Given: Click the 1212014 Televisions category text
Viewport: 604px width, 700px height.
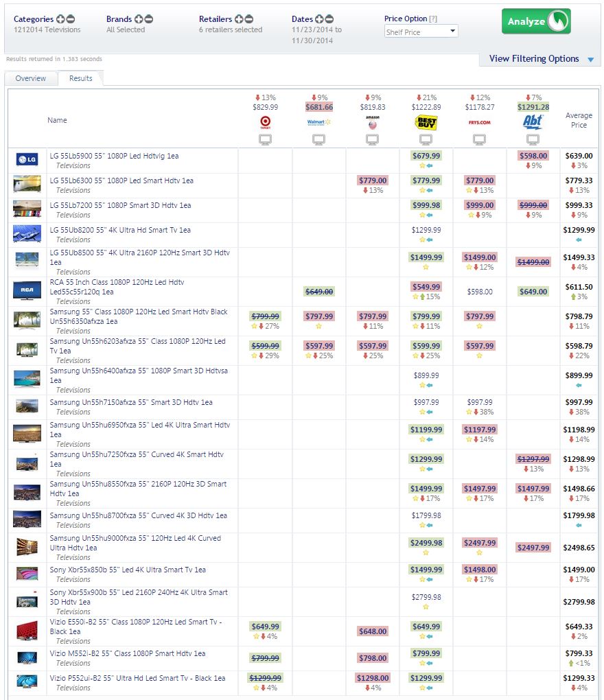Looking at the screenshot, I should [47, 30].
